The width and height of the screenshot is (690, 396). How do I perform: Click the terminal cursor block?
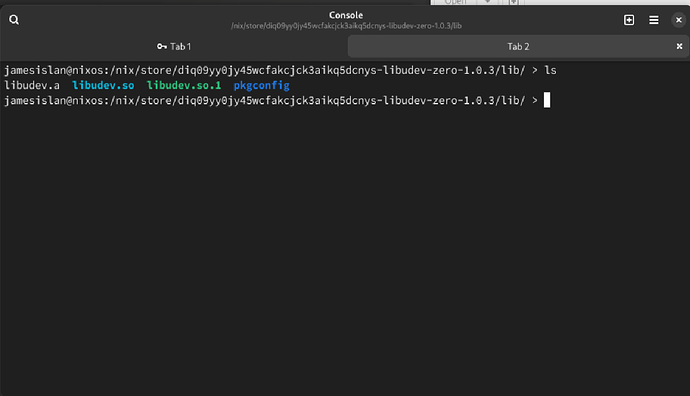[547, 100]
